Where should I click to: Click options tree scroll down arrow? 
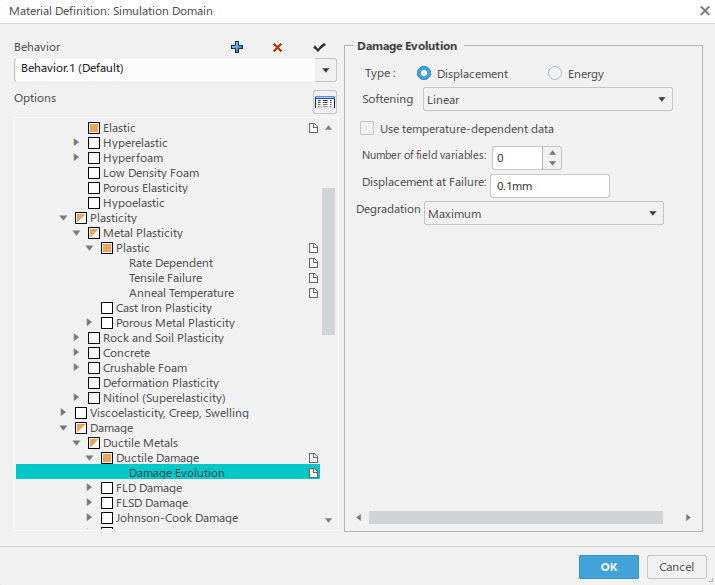[328, 520]
